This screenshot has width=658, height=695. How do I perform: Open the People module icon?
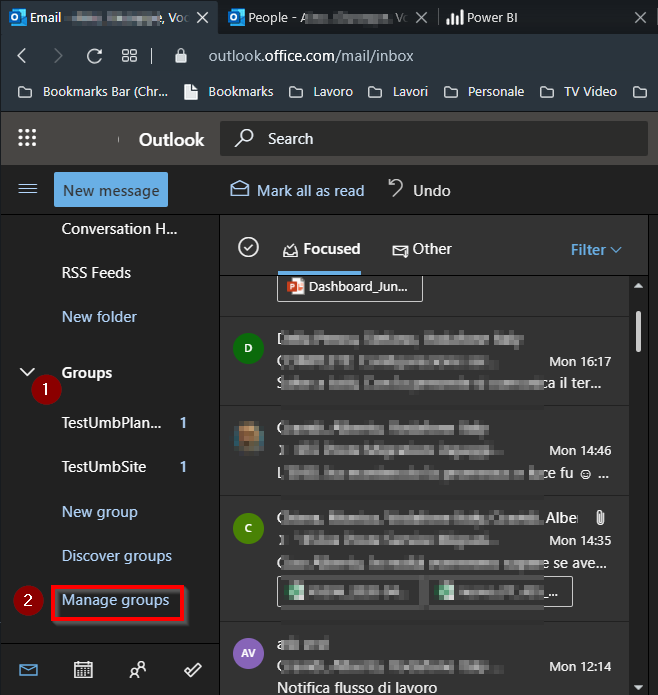point(138,669)
